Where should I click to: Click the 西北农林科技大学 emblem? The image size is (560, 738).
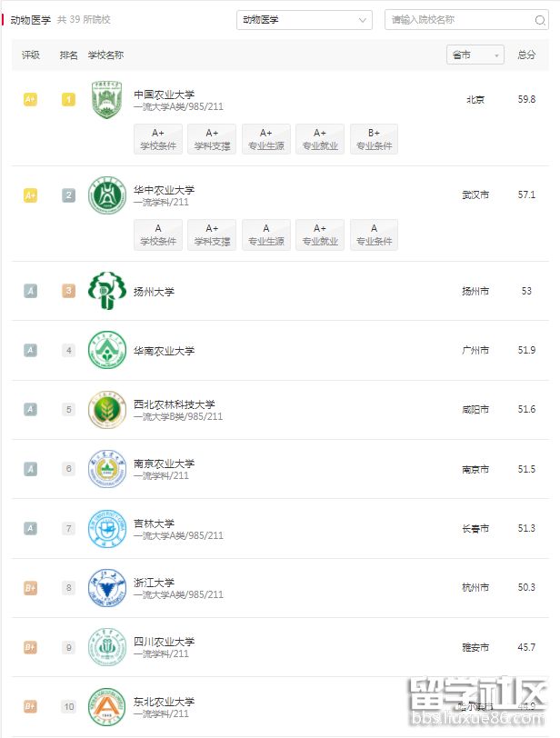[x=105, y=410]
